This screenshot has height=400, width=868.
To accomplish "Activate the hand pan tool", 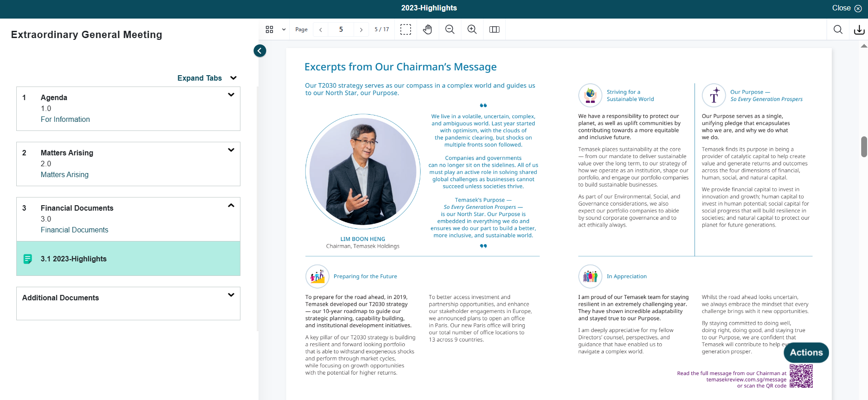I will [427, 29].
